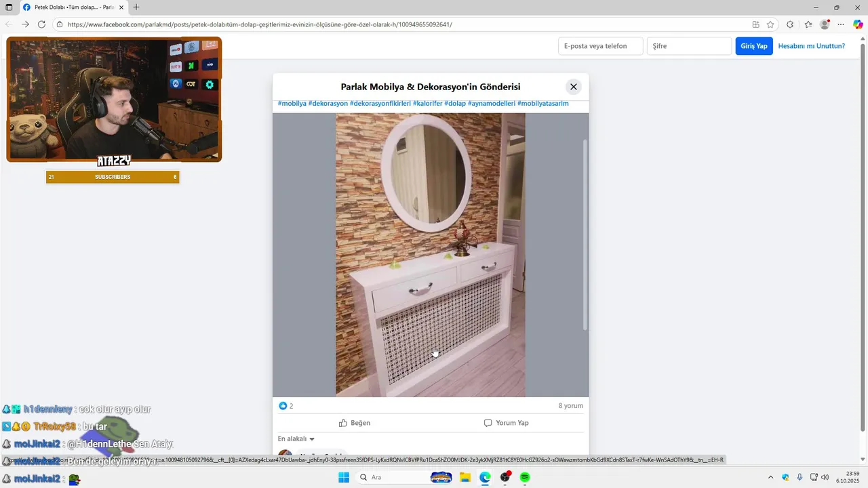Open the #dekorasyonfikirleri hashtag
Viewport: 868px width, 488px height.
(x=380, y=104)
